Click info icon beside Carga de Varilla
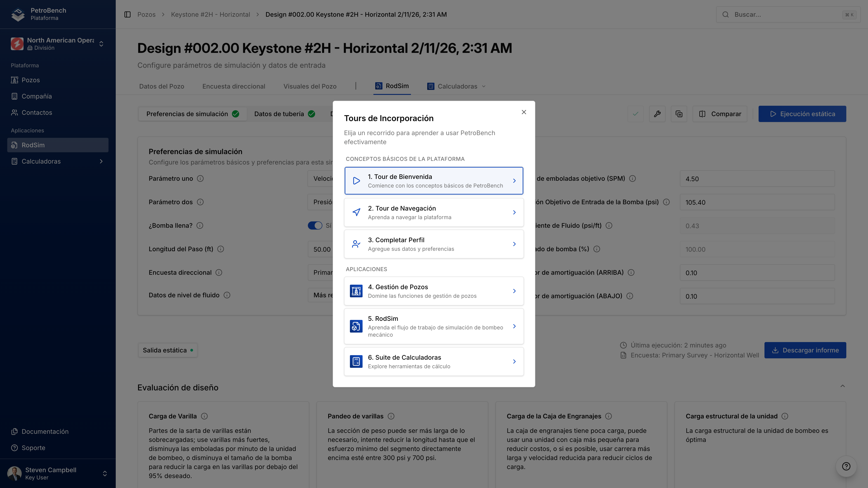The image size is (868, 488). pyautogui.click(x=204, y=416)
